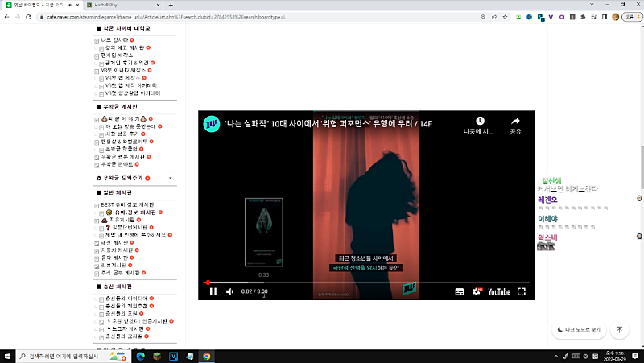Switch the video to fullscreen
Image resolution: width=644 pixels, height=363 pixels.
[x=521, y=291]
